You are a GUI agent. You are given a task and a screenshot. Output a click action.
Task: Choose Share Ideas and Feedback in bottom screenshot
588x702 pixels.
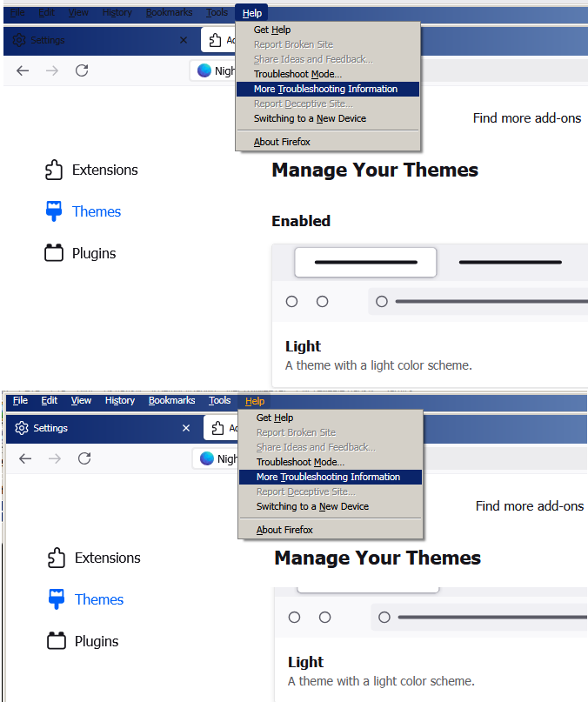(x=331, y=447)
